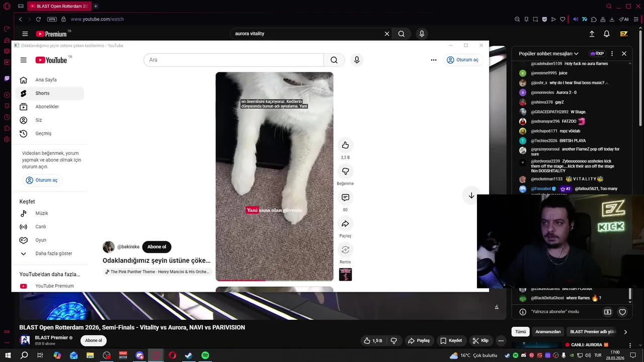
Task: Close the live chat panel
Action: (x=624, y=53)
